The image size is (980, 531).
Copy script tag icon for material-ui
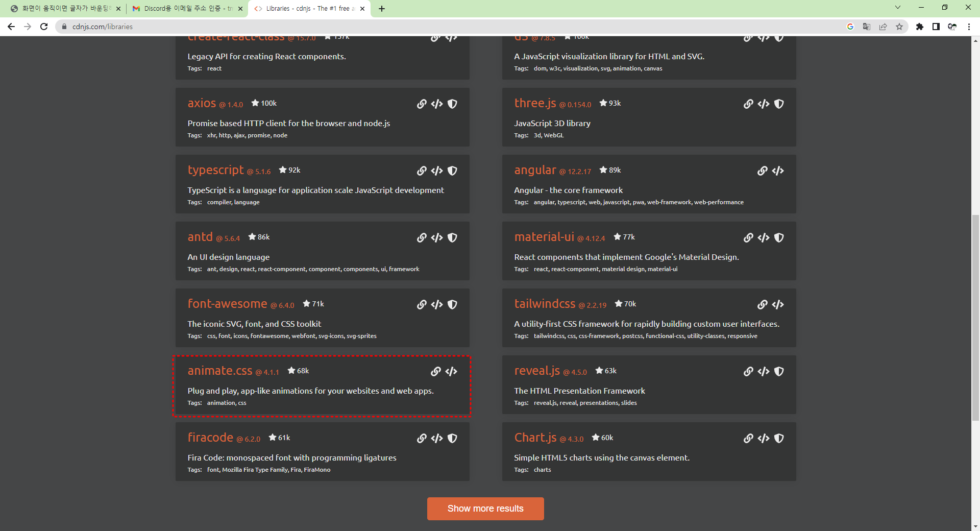[764, 238]
